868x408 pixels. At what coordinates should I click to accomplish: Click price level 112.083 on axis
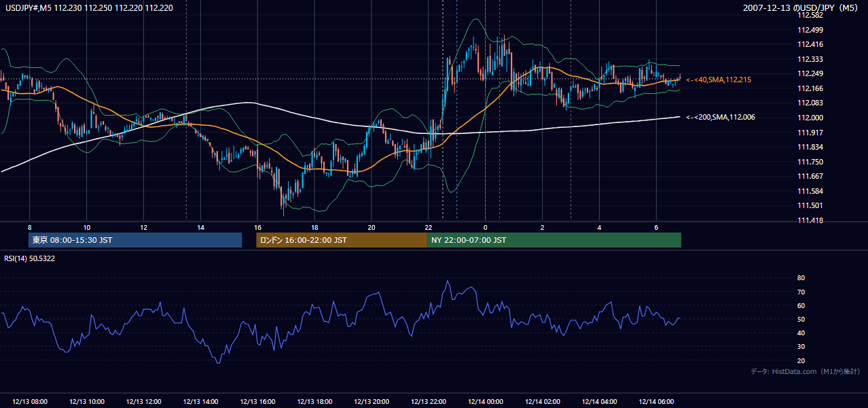pyautogui.click(x=811, y=103)
